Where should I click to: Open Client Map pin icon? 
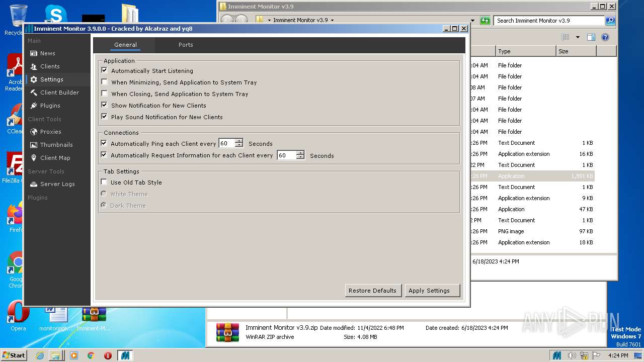(34, 158)
